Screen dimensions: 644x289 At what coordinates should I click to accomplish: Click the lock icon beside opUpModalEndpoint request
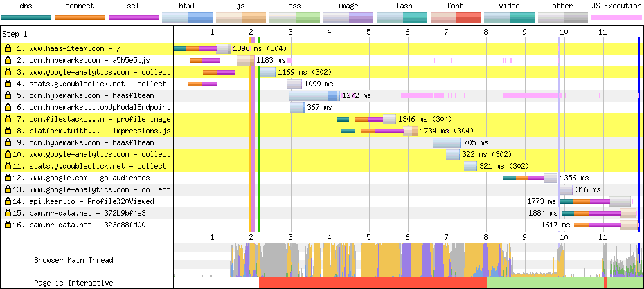(8, 107)
